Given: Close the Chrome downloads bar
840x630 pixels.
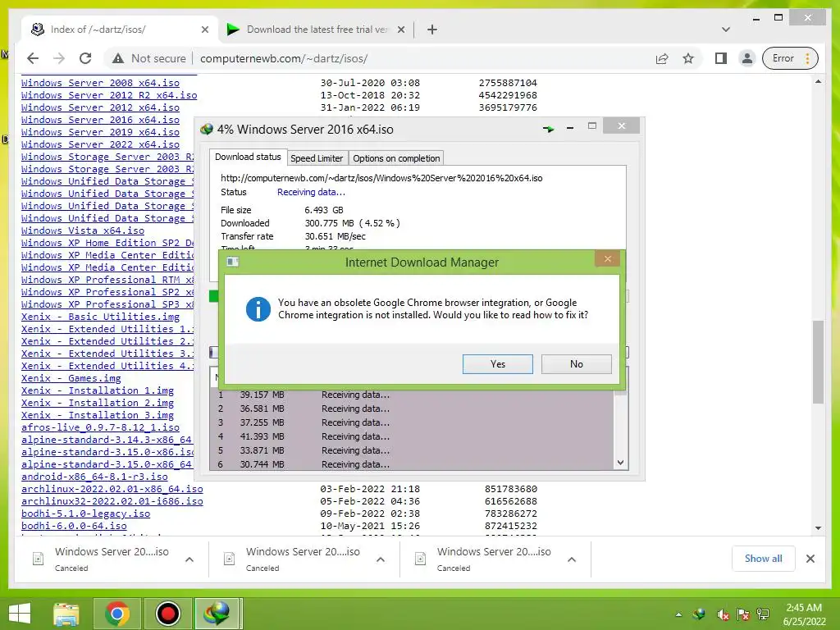Looking at the screenshot, I should (x=810, y=558).
